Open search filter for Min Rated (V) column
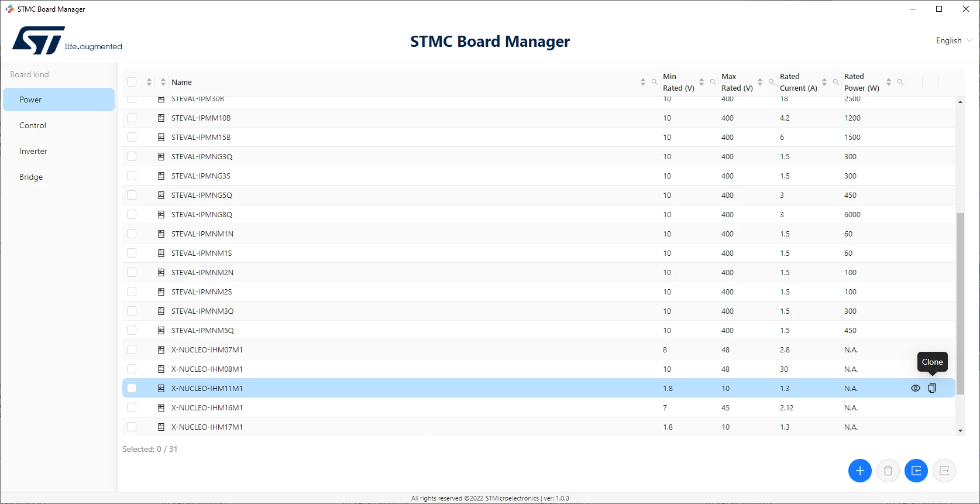Image resolution: width=980 pixels, height=504 pixels. pyautogui.click(x=713, y=82)
